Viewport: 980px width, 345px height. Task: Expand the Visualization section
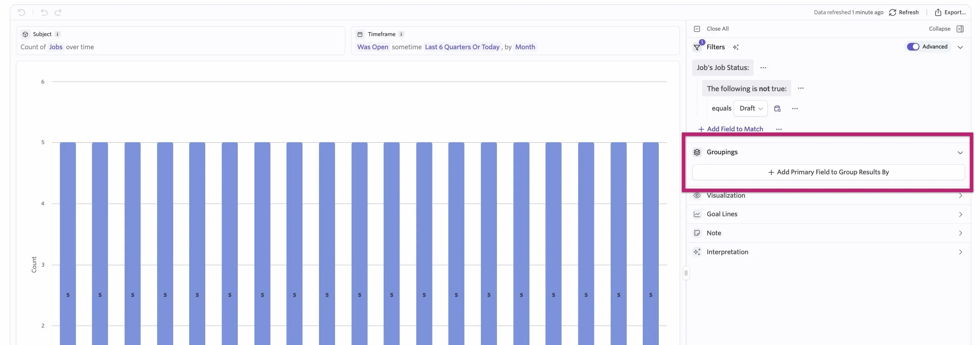pyautogui.click(x=828, y=195)
